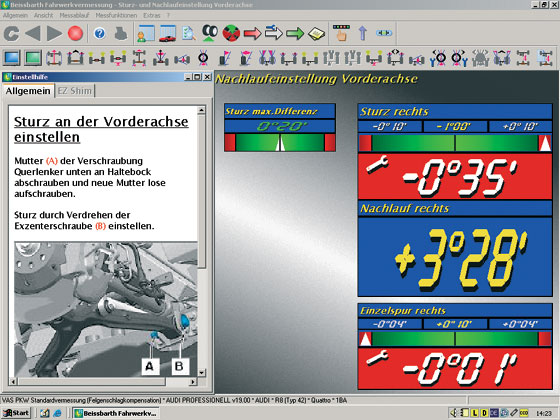This screenshot has height=420, width=560.
Task: Select the blue screen view icon
Action: pos(11,58)
